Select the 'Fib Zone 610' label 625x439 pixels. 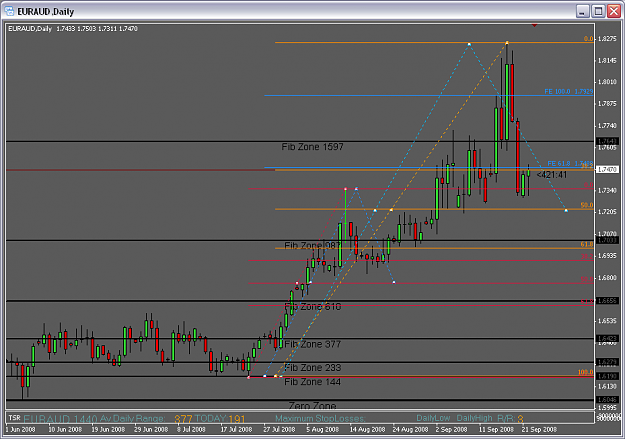312,307
